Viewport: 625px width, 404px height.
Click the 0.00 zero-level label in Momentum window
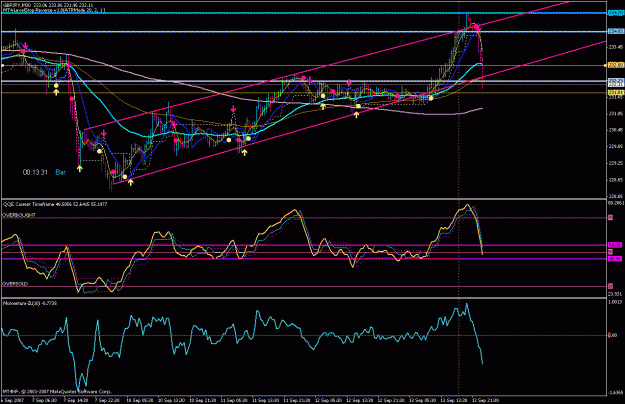tap(612, 335)
